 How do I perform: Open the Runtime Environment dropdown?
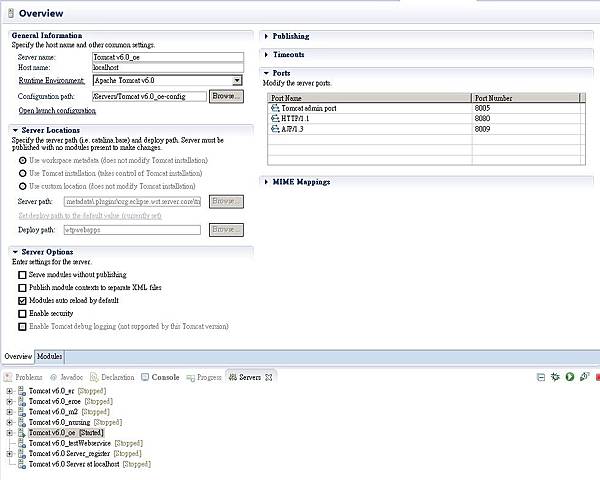pos(237,80)
